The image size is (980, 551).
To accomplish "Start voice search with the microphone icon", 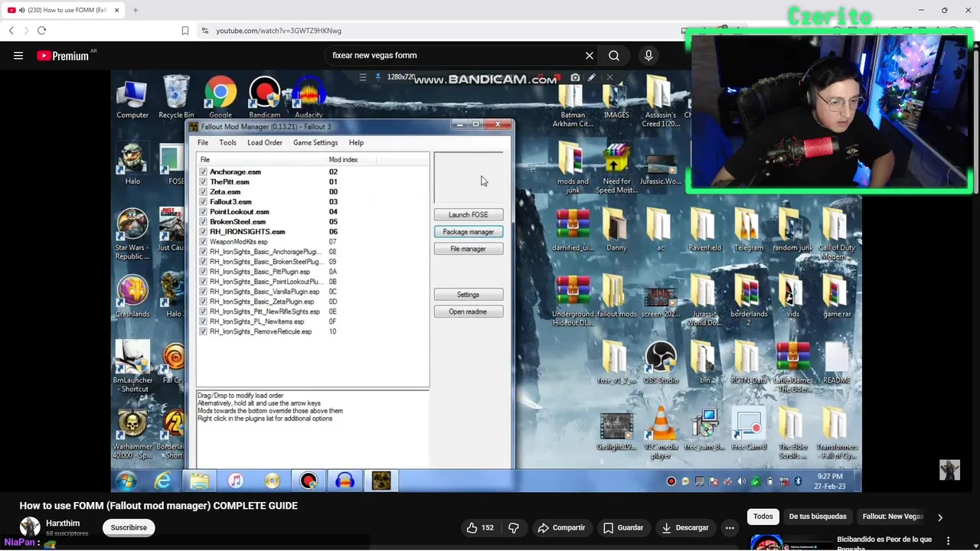I will click(x=648, y=55).
